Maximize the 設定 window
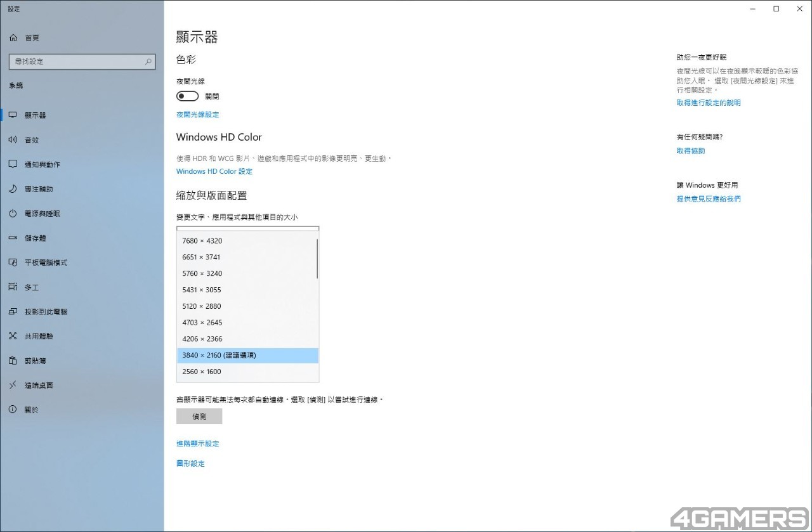 coord(776,9)
